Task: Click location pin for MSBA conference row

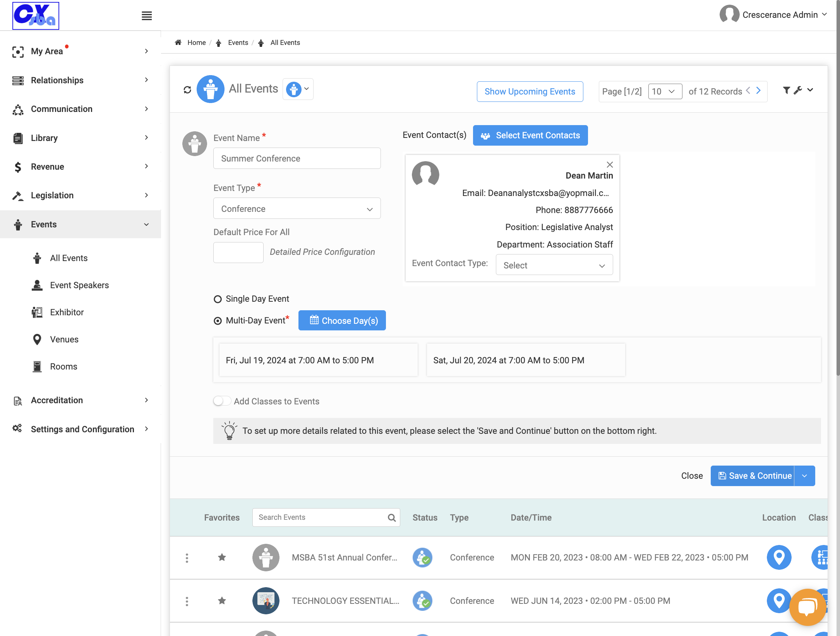Action: [779, 557]
